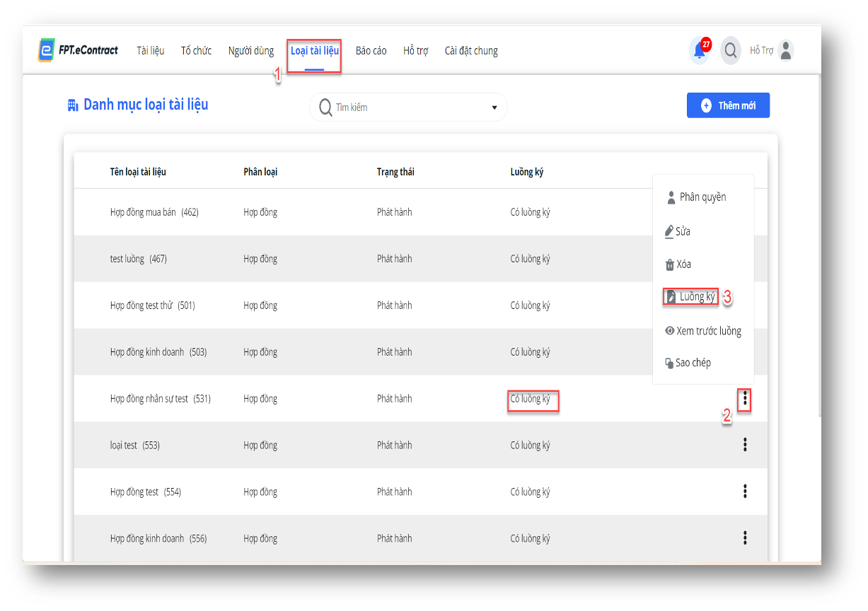Select the Loại tài liệu tab
Screen dimensions: 868x611
click(315, 51)
